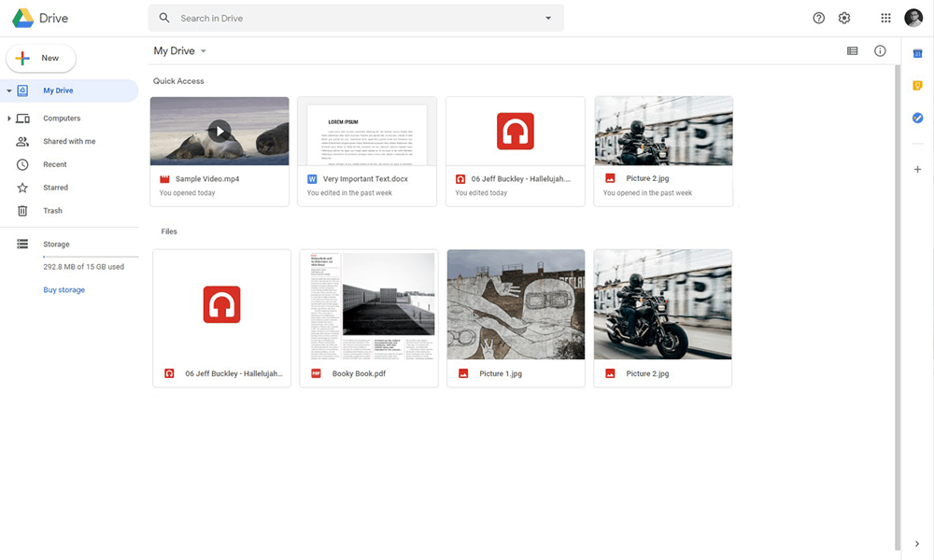Click Quick Access Picture 2.jpg thumbnail
Image resolution: width=934 pixels, height=560 pixels.
click(x=663, y=131)
